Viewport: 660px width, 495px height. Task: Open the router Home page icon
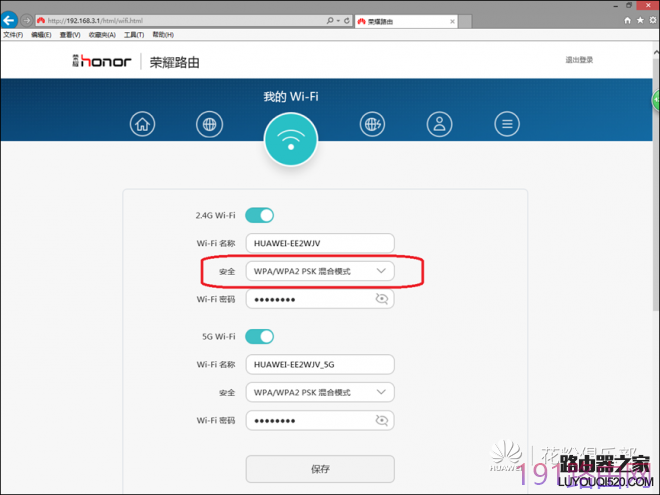coord(143,124)
